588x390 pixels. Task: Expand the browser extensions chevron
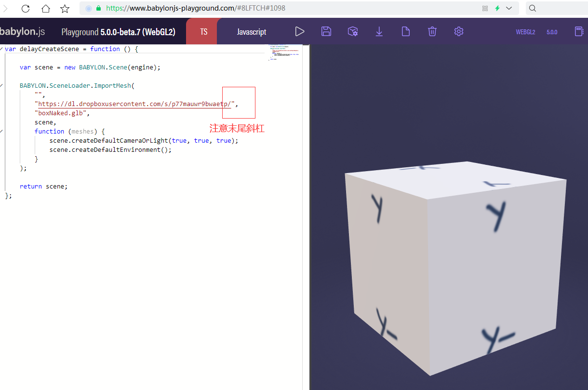tap(508, 8)
